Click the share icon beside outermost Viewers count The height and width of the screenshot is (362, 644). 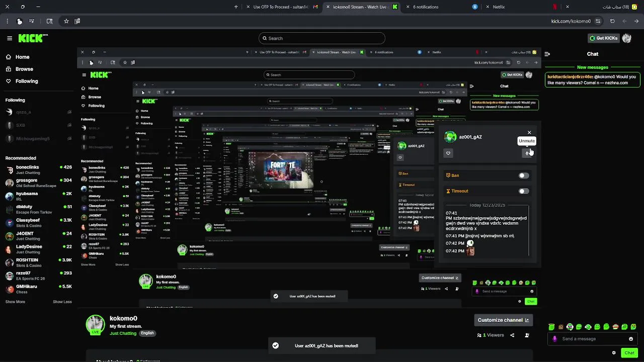pos(512,335)
